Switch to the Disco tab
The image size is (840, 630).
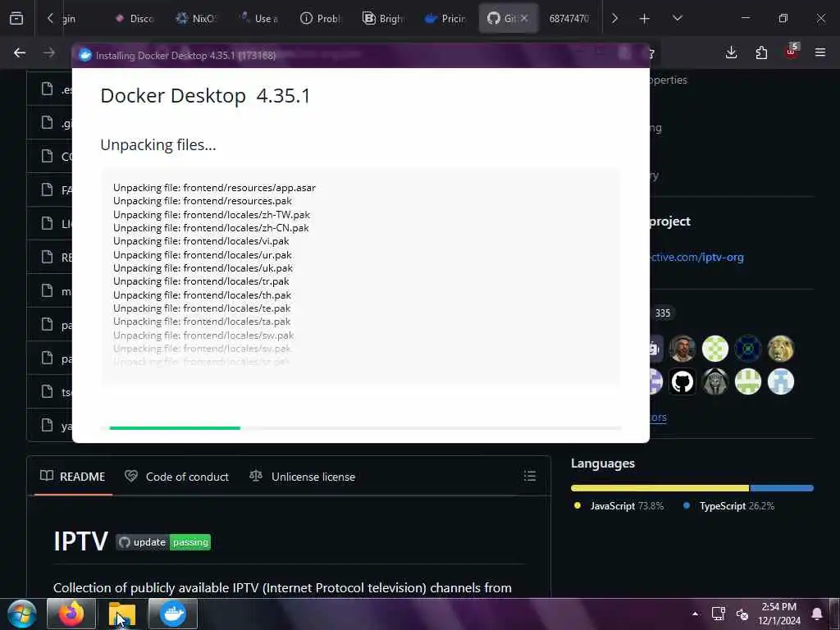coord(134,19)
